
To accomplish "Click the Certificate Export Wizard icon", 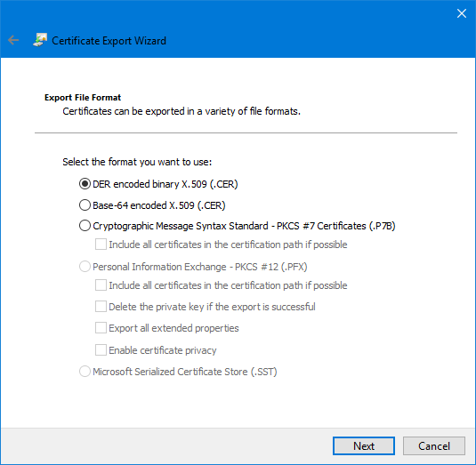I will coord(40,40).
